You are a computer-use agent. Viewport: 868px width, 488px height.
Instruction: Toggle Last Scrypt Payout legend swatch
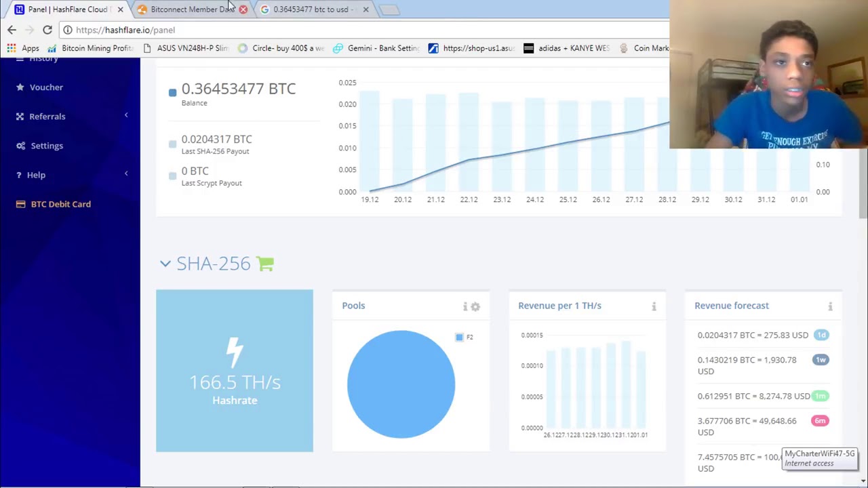pyautogui.click(x=172, y=176)
